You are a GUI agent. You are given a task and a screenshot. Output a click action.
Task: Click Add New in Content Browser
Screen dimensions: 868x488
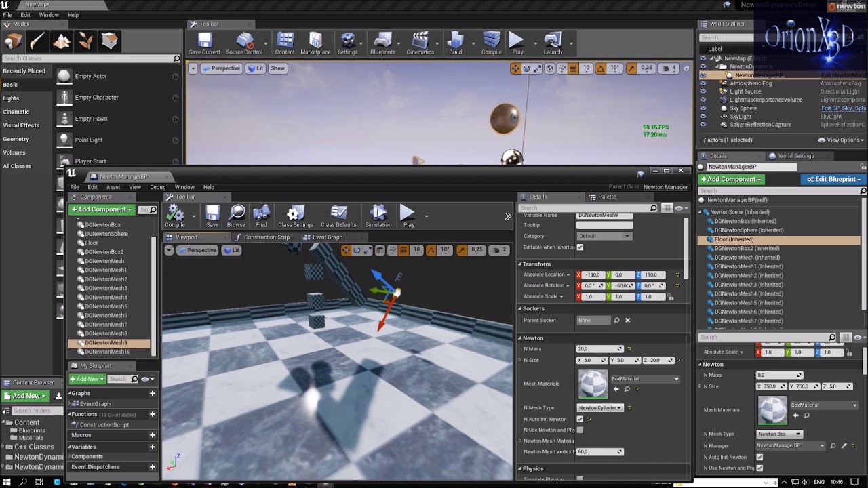pos(26,396)
